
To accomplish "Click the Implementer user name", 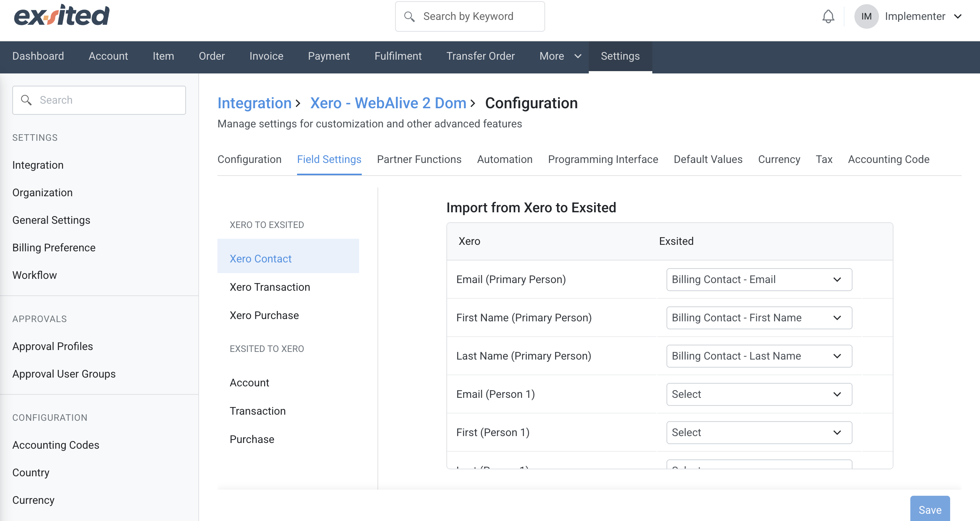I will (915, 16).
